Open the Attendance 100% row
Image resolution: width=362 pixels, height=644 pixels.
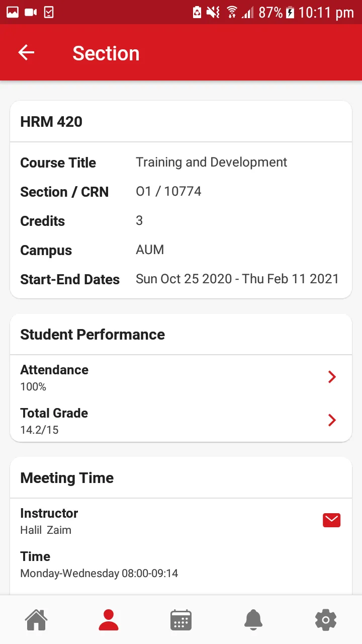pos(181,377)
